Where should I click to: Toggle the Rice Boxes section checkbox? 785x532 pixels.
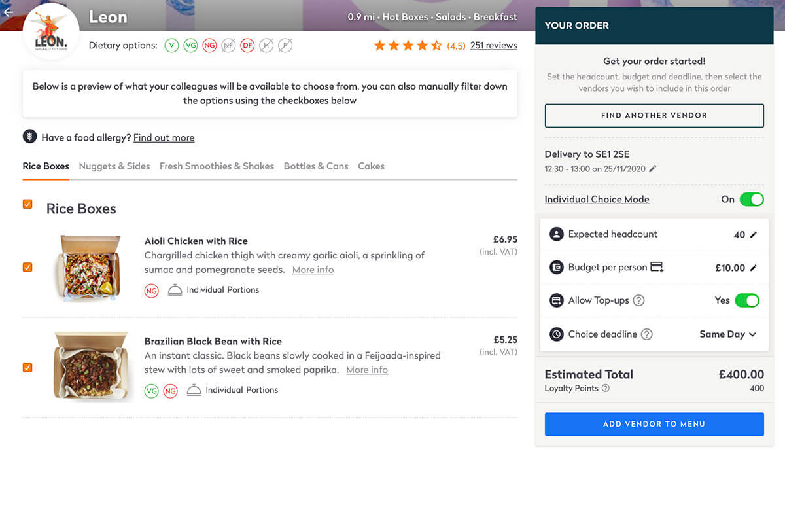click(x=27, y=204)
